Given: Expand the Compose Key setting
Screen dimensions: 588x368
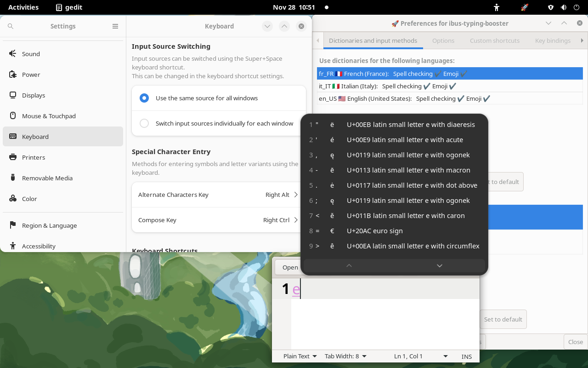Looking at the screenshot, I should (216, 220).
